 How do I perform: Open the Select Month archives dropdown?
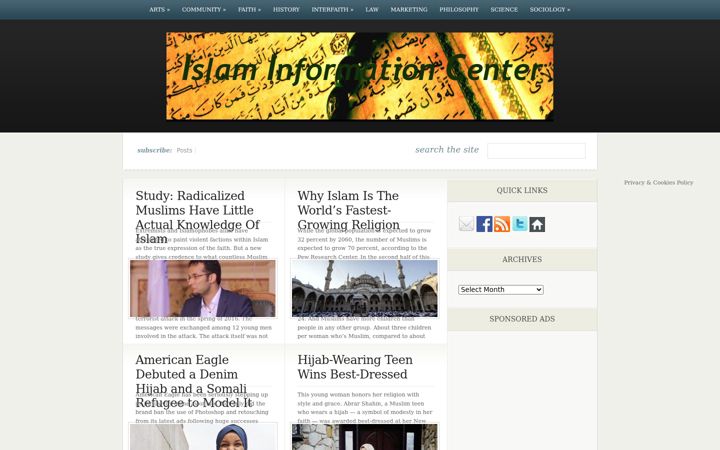pos(501,290)
